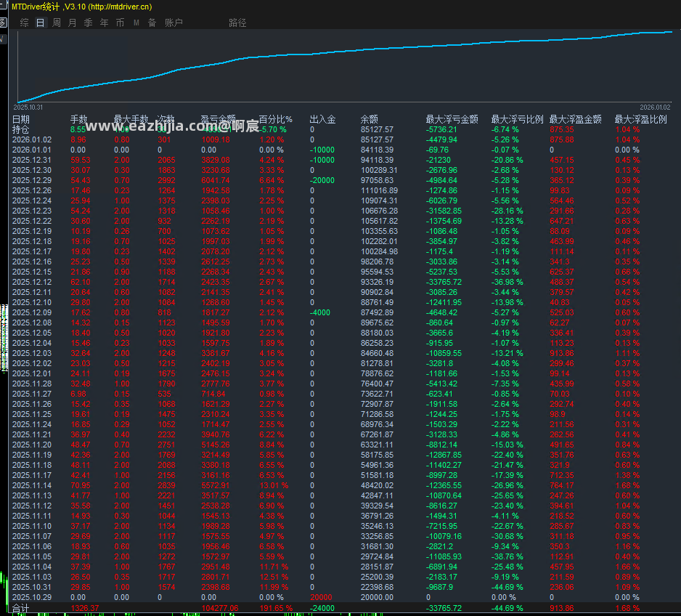
Task: Click the 191.65 % total percentage
Action: [276, 608]
